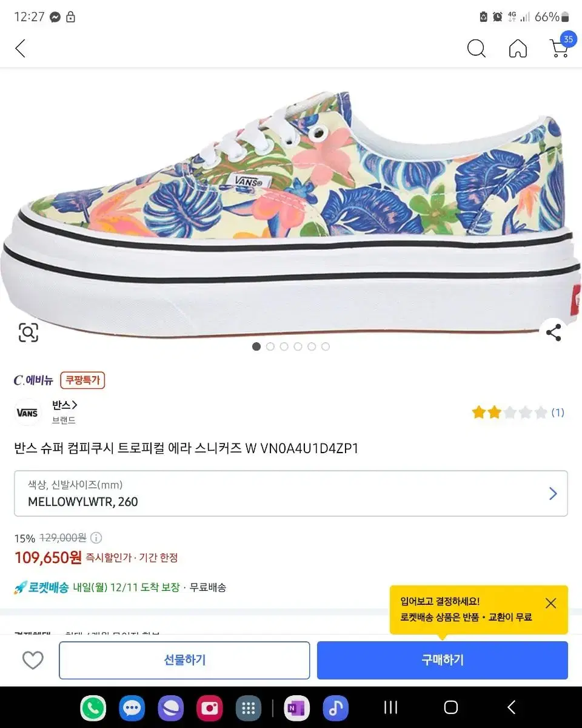This screenshot has height=728, width=582.
Task: Close the yellow free-return tooltip
Action: tap(550, 603)
